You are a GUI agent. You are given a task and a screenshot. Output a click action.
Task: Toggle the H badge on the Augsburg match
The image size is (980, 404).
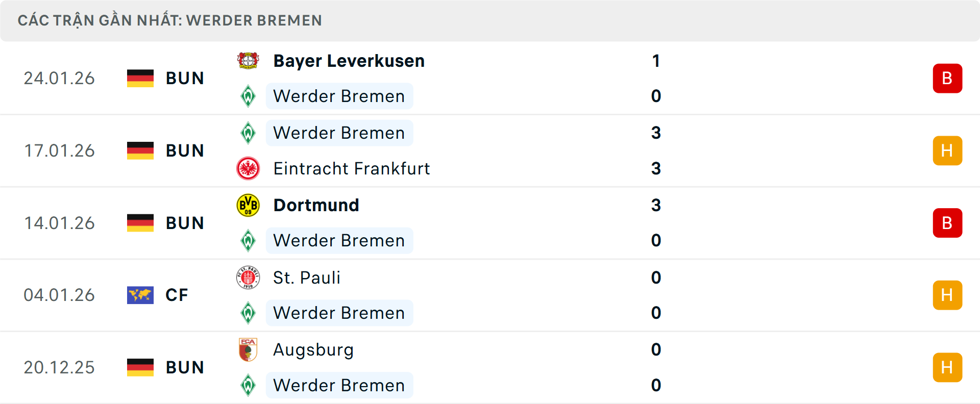(x=948, y=367)
